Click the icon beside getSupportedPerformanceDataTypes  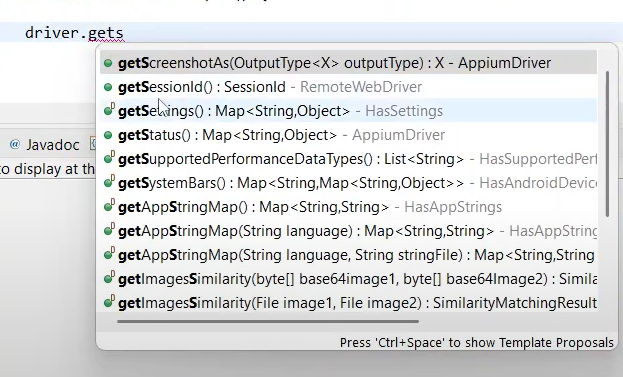(109, 158)
